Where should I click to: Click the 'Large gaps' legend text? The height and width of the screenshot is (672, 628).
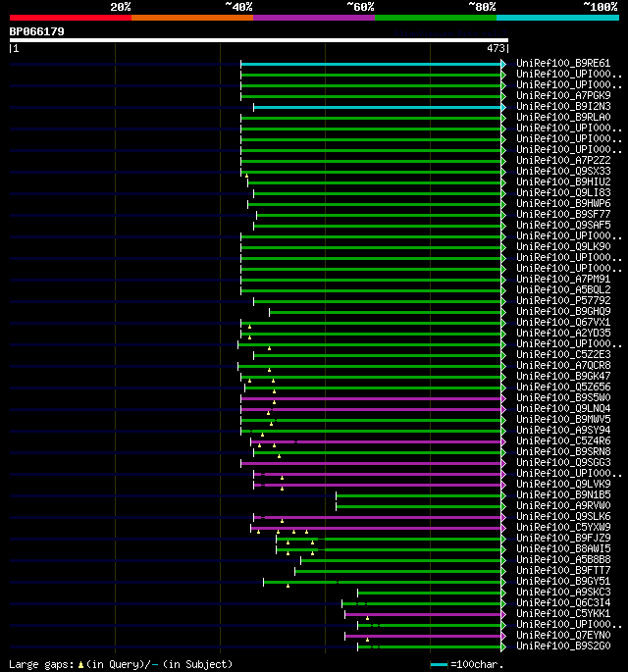(41, 665)
